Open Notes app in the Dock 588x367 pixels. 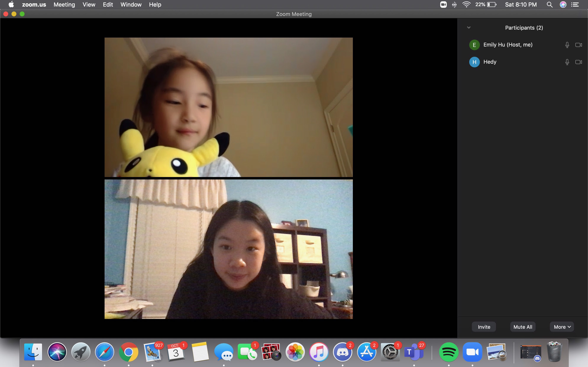click(x=200, y=352)
